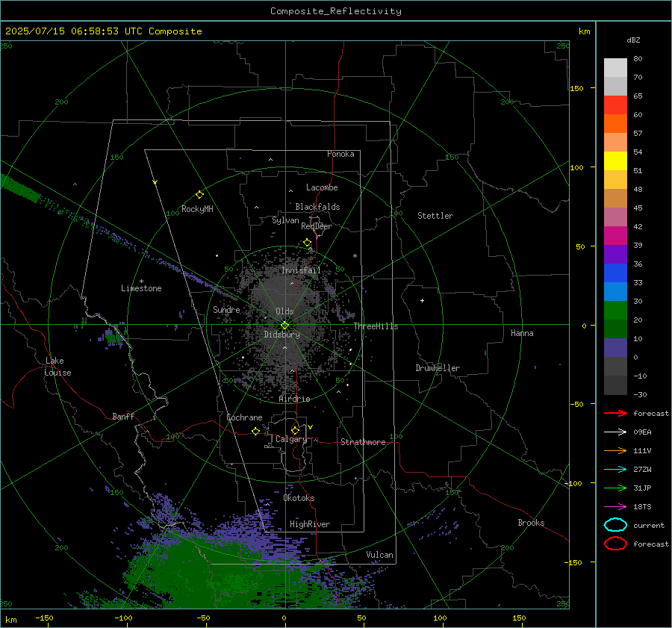Viewport: 672px width, 628px height.
Task: Click the Hanna city label
Action: click(522, 333)
